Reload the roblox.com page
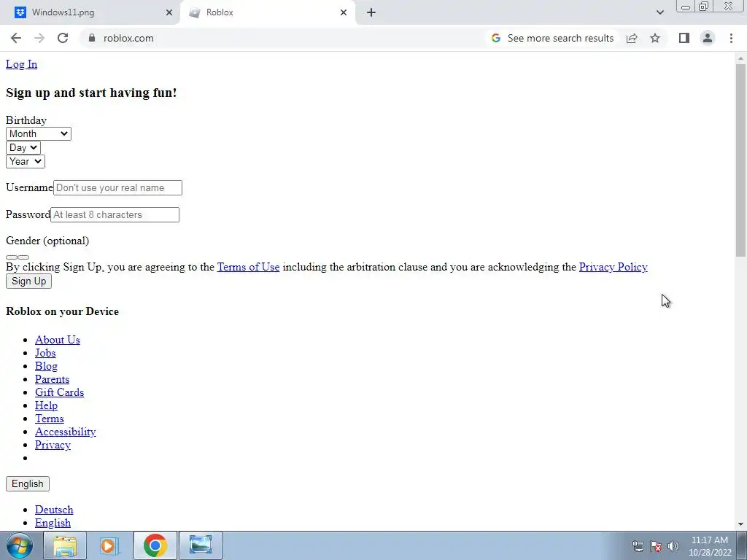The width and height of the screenshot is (747, 560). click(63, 38)
